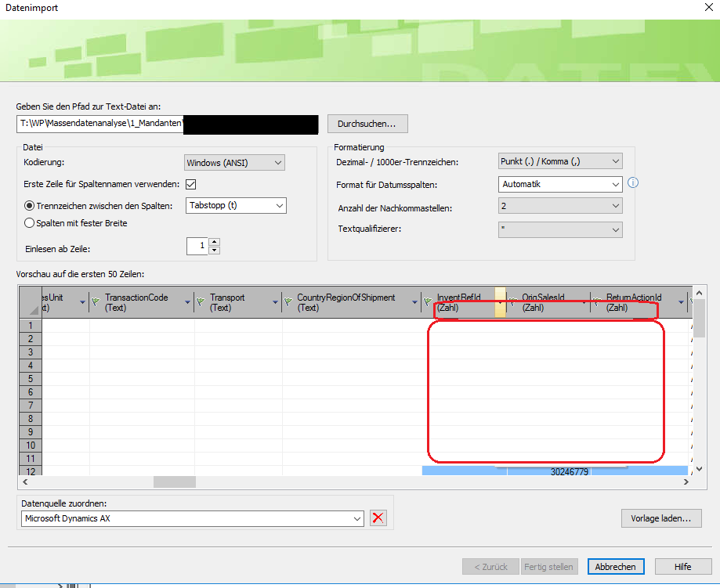Open the Tabstopp delimiter dropdown
Viewport: 720px width, 588px height.
pos(236,206)
